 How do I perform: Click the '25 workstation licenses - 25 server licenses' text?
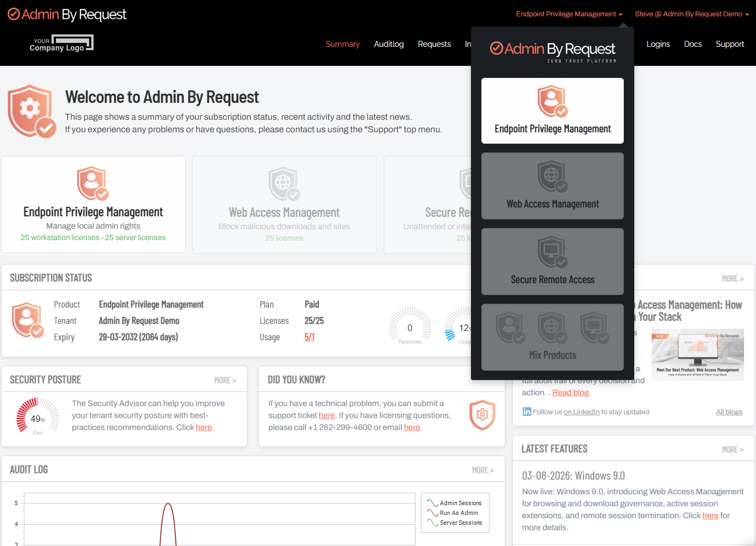pos(93,237)
